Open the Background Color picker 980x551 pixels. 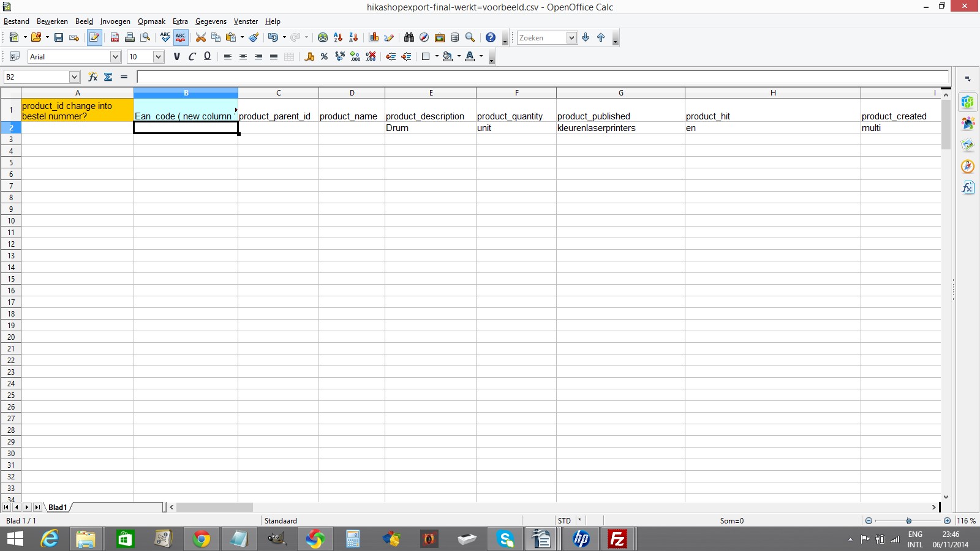point(448,56)
